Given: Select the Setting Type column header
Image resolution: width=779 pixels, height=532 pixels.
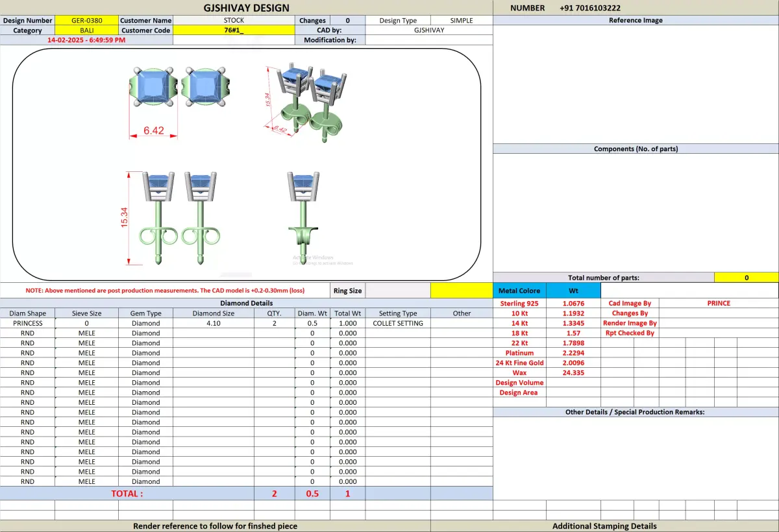Looking at the screenshot, I should tap(398, 313).
